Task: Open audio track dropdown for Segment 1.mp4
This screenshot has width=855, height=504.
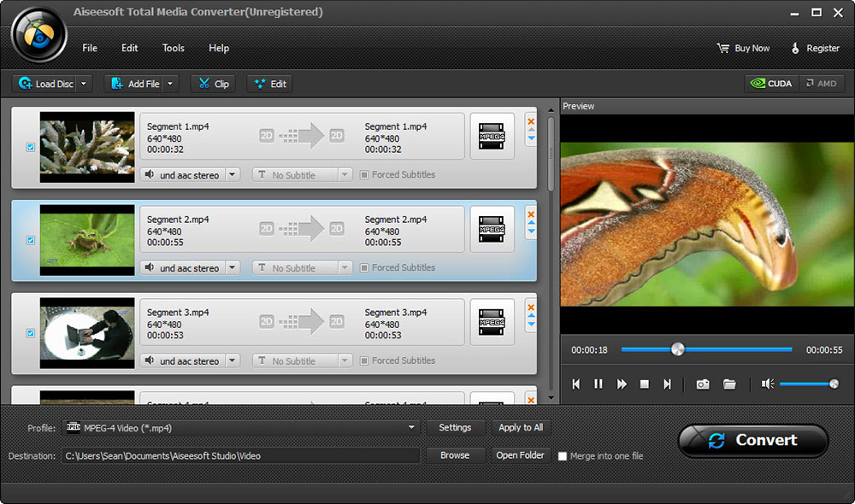Action: coord(233,175)
